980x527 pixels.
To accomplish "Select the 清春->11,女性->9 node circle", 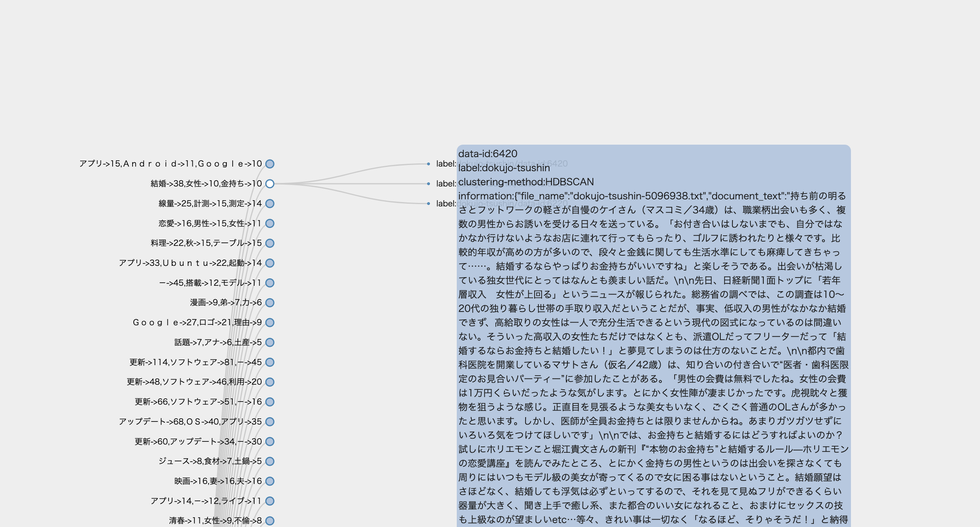I will pyautogui.click(x=270, y=521).
